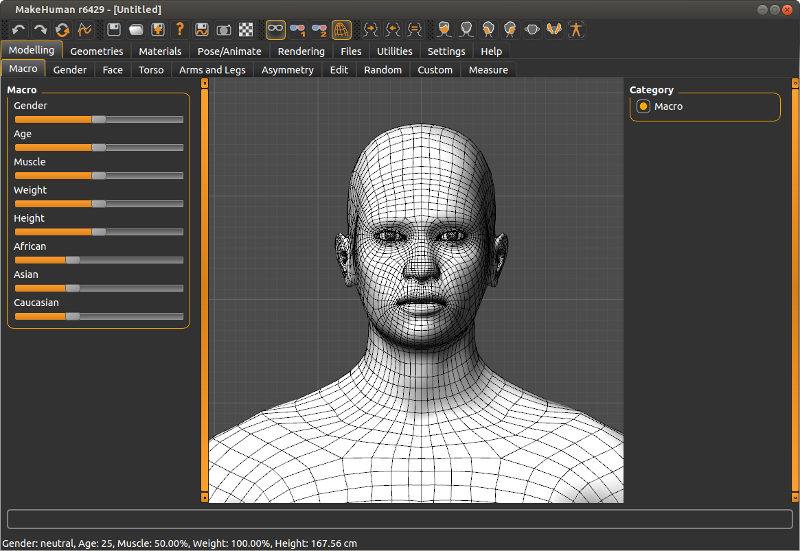Select the Arms and Legs subtab
800x551 pixels.
[x=213, y=70]
